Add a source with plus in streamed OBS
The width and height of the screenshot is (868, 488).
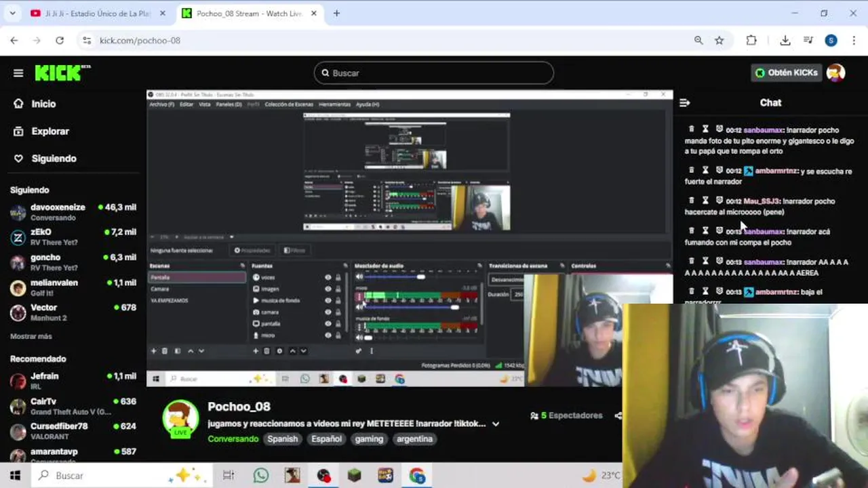(x=256, y=351)
